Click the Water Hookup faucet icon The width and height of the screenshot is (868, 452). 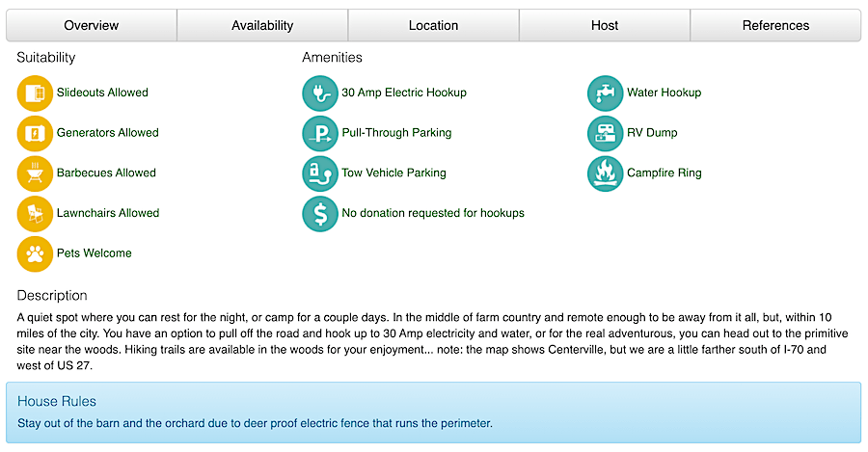[605, 93]
